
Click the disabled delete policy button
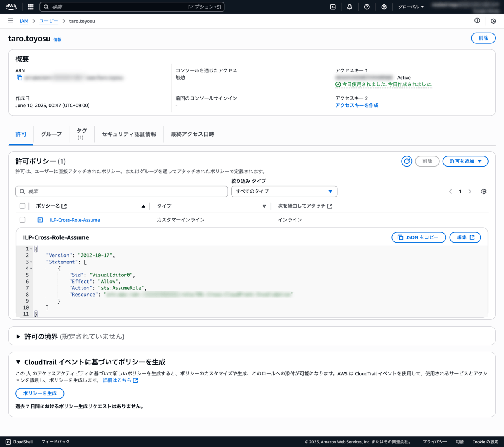427,161
